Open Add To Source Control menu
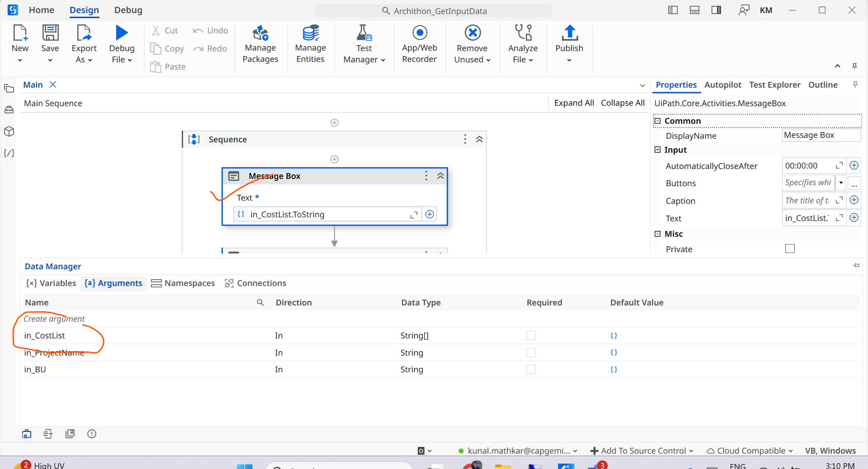Image resolution: width=868 pixels, height=469 pixels. coord(642,451)
